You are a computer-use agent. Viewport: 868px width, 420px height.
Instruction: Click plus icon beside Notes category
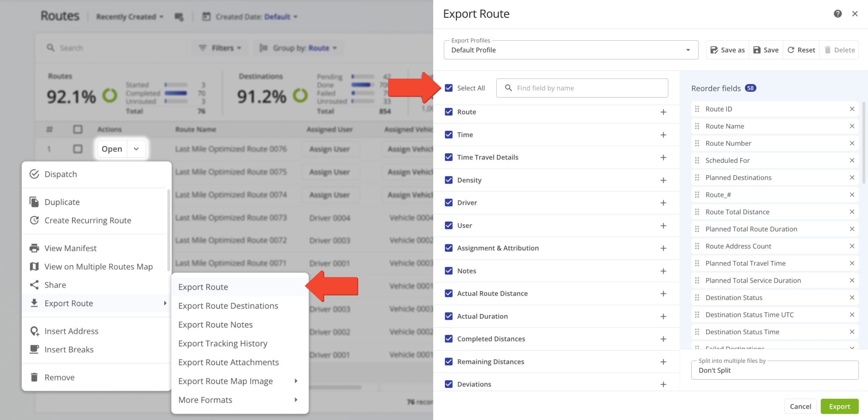663,271
